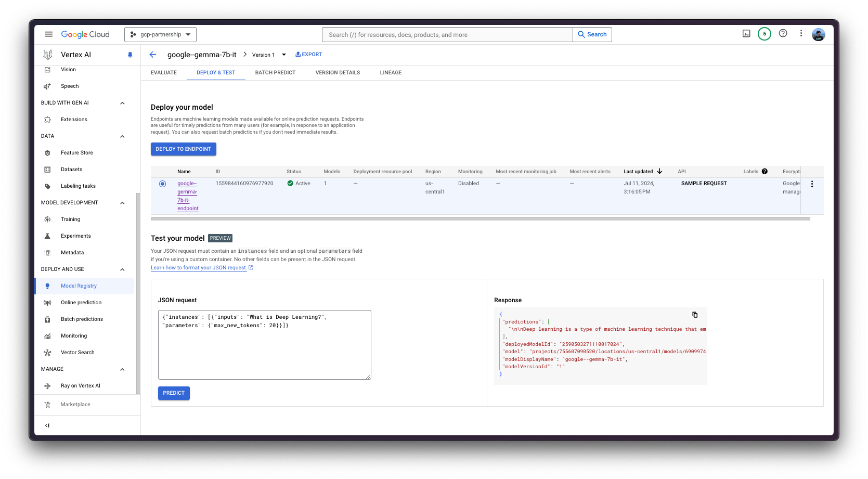Open the user account avatar
This screenshot has width=868, height=479.
[x=819, y=34]
